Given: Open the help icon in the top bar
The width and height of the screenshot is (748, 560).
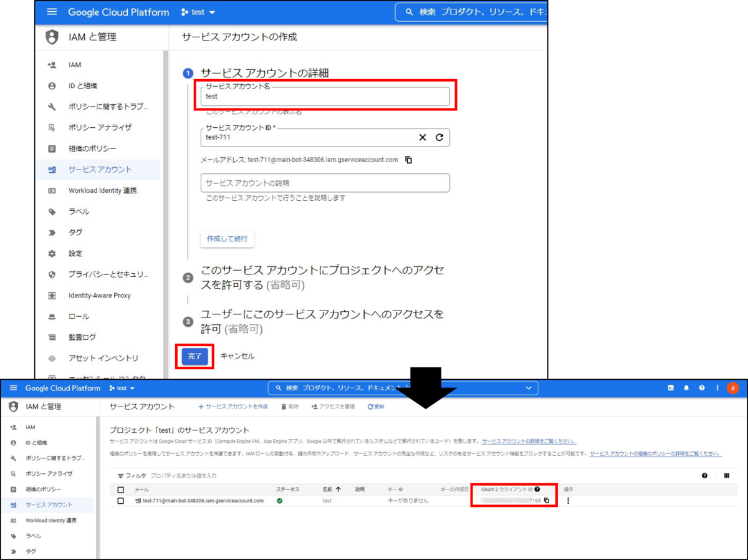Looking at the screenshot, I should click(702, 388).
